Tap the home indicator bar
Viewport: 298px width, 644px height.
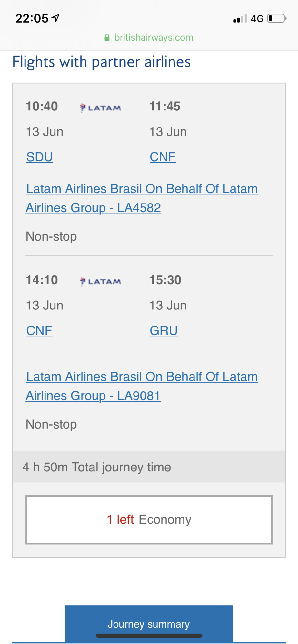(x=149, y=636)
